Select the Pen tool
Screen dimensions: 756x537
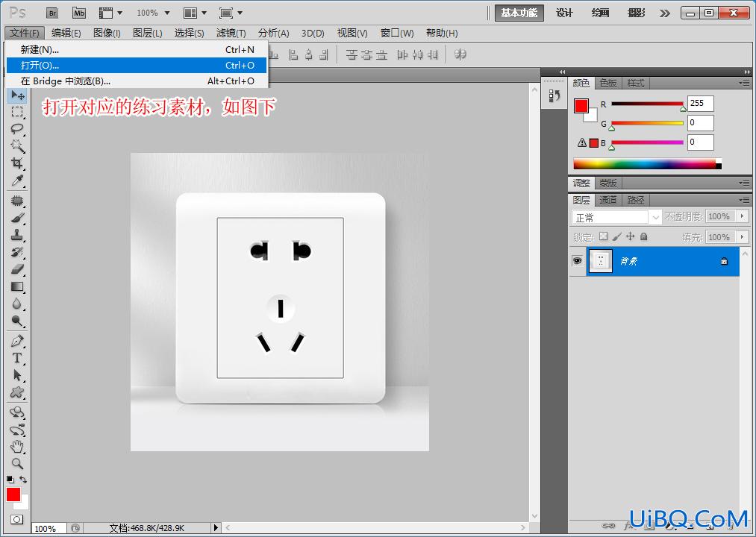pyautogui.click(x=17, y=341)
